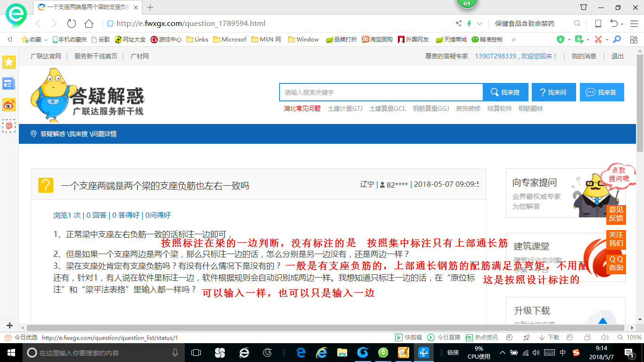Click the magnifier in the browser search box
644x362 pixels.
coord(577,24)
